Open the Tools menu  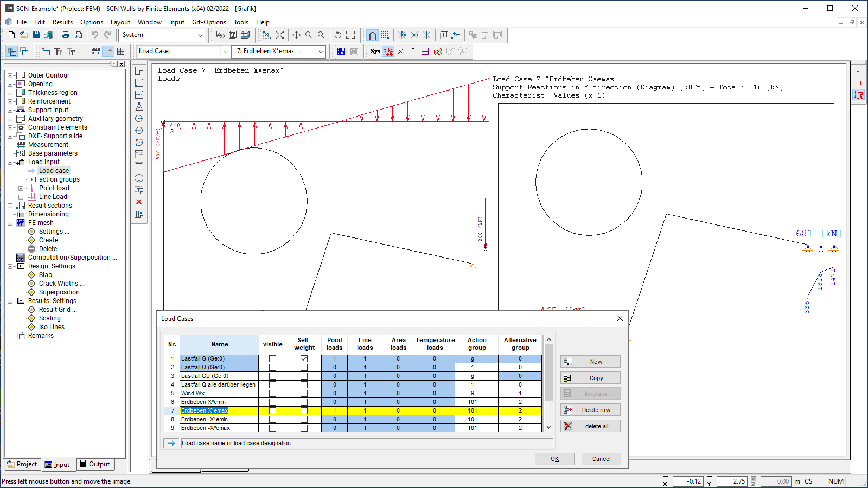point(241,22)
